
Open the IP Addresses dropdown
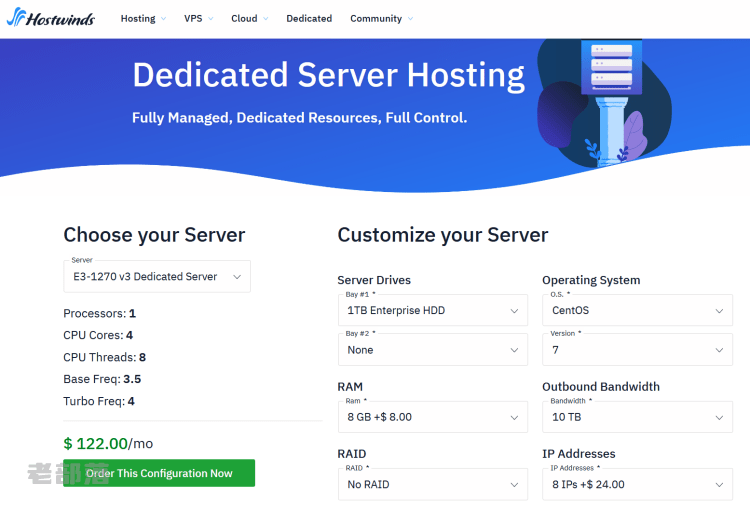637,485
